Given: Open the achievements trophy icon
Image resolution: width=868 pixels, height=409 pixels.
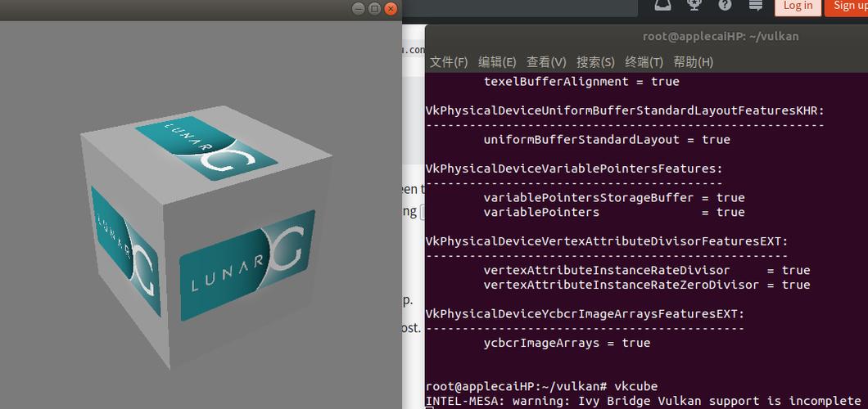Looking at the screenshot, I should (x=693, y=5).
